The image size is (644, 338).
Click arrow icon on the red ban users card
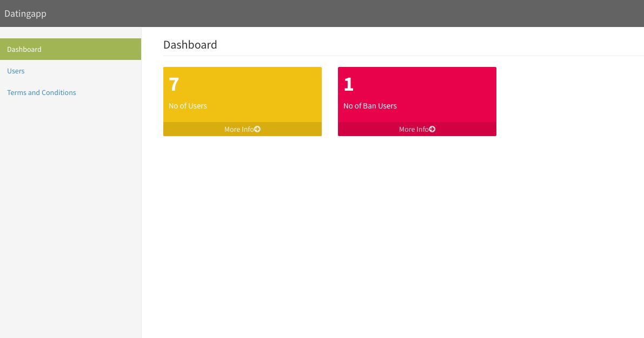pyautogui.click(x=432, y=129)
